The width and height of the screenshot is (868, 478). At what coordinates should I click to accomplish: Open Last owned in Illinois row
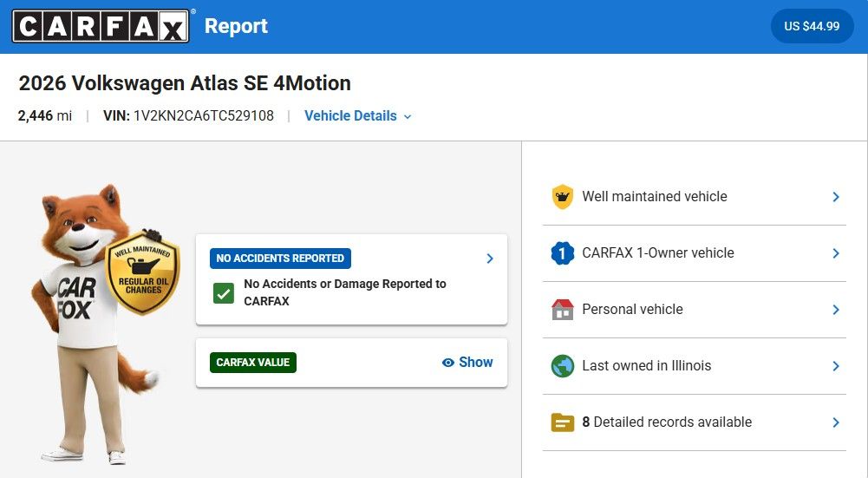point(647,366)
